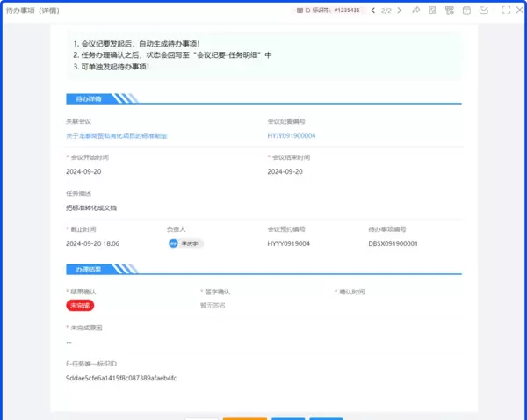Open the flowchart hierarchy icon in header
This screenshot has width=527, height=420.
click(449, 11)
